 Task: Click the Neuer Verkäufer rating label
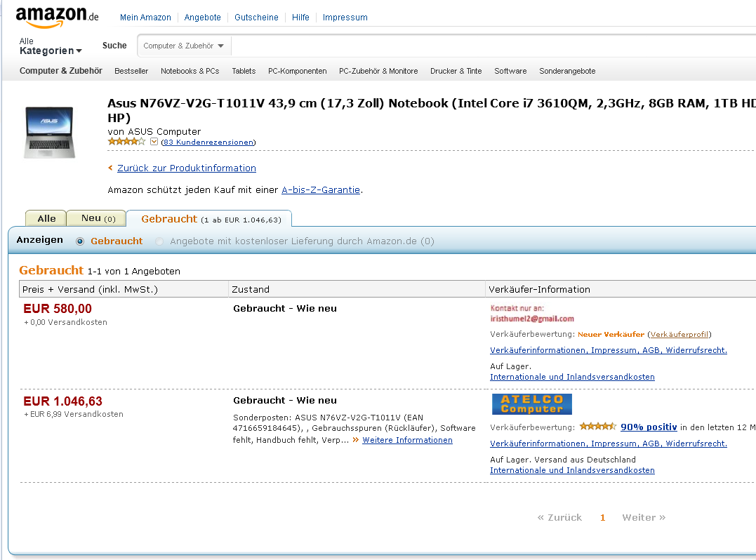tap(611, 334)
